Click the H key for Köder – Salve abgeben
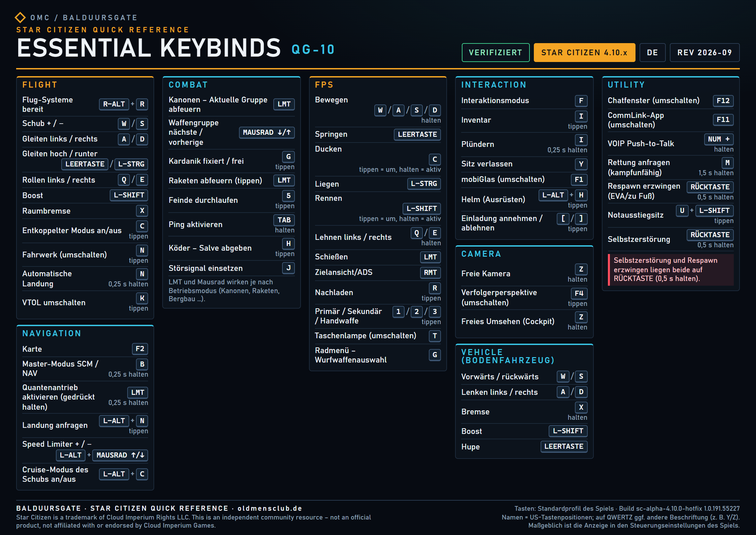The height and width of the screenshot is (535, 756). click(x=288, y=244)
